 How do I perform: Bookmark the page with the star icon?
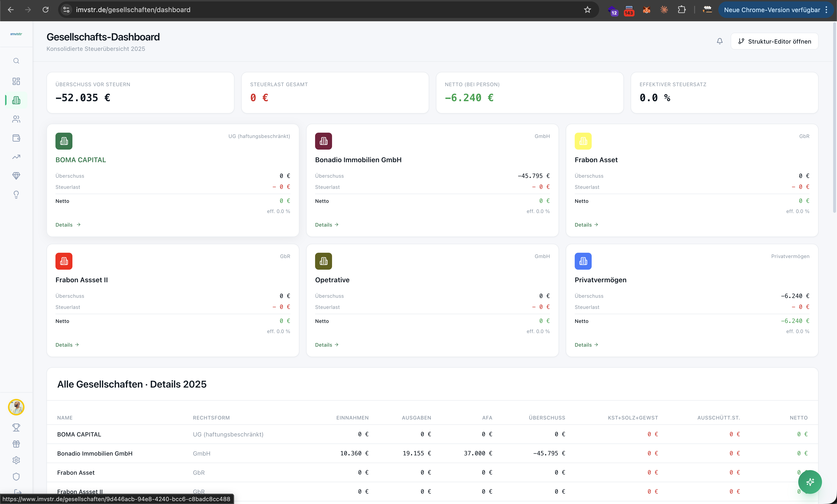587,9
